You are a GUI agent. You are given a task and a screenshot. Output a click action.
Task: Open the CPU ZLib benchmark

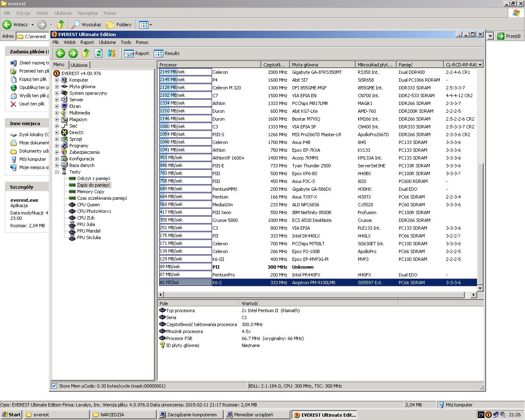(86, 218)
